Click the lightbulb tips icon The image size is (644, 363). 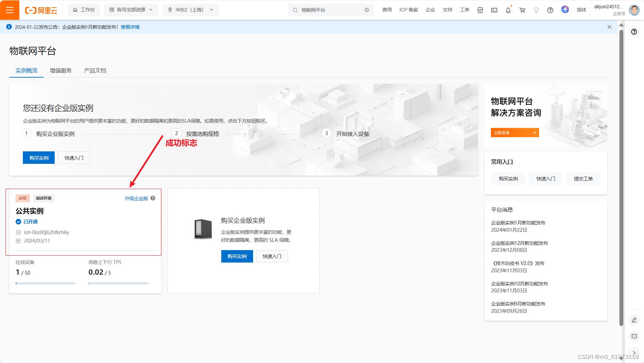[536, 10]
